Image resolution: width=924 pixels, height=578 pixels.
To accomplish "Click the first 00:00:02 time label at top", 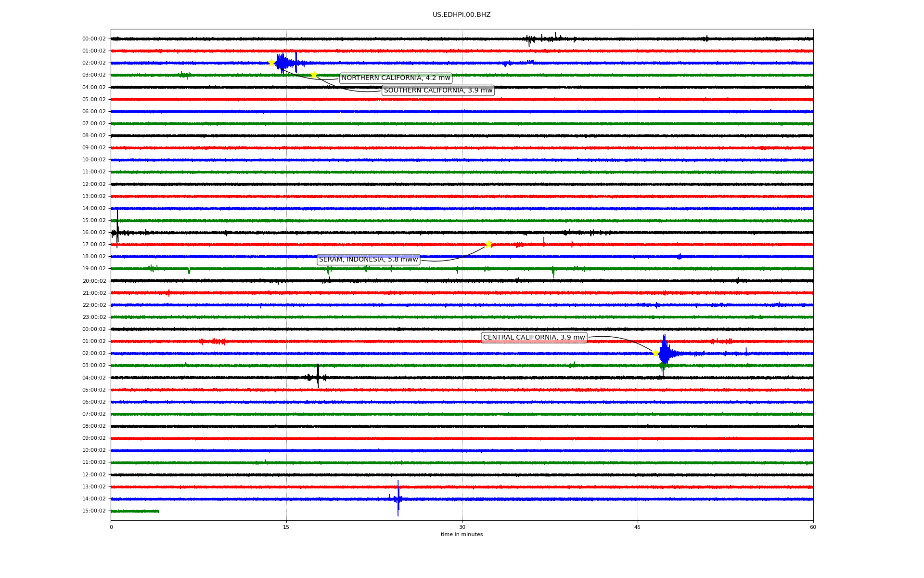I will pyautogui.click(x=94, y=39).
